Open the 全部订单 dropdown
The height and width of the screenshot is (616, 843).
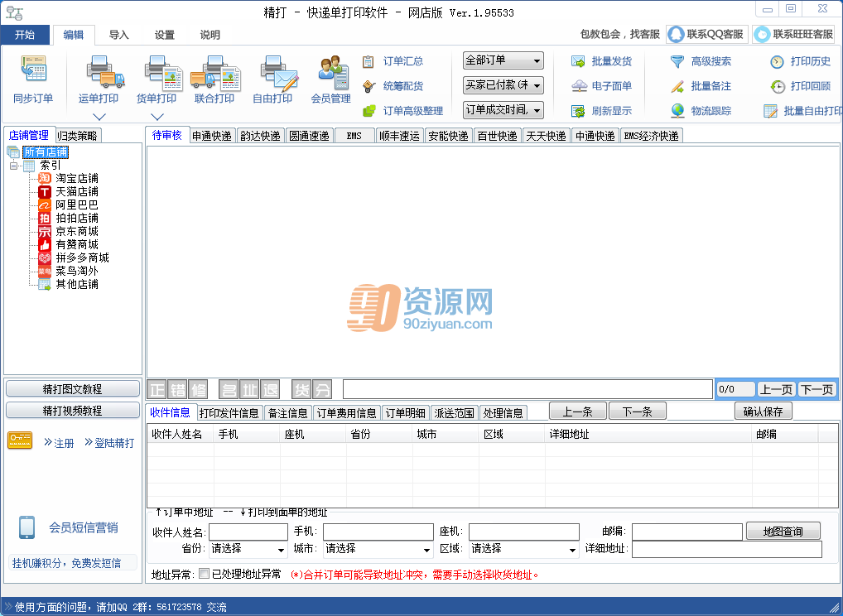(x=503, y=60)
